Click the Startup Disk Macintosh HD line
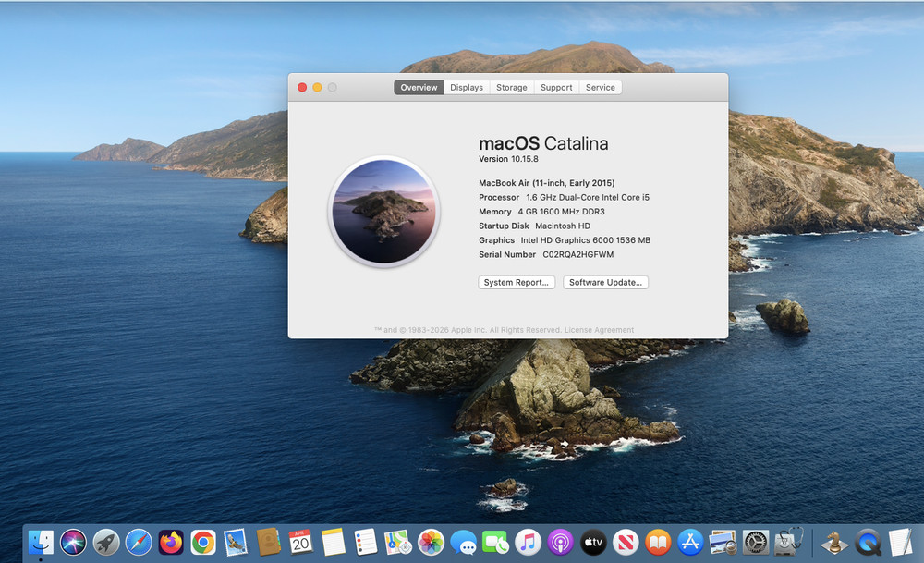Screen dimensions: 924x563 pyautogui.click(x=534, y=226)
